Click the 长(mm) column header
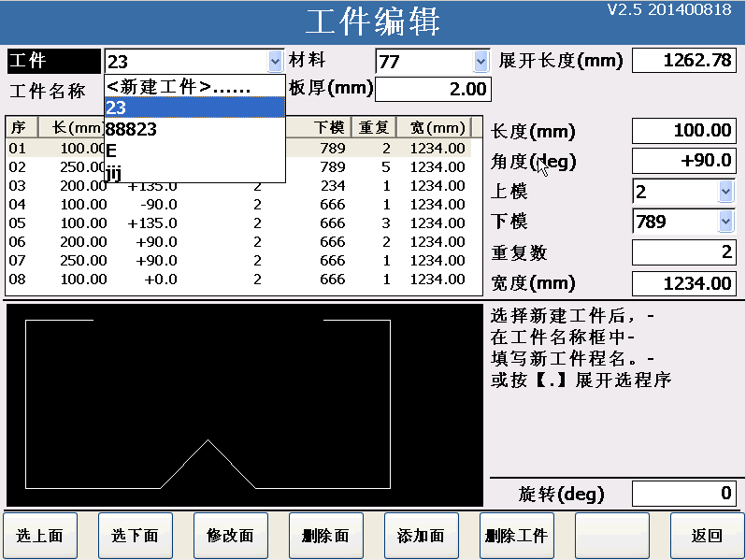Screen dimensions: 746x560 [x=72, y=127]
